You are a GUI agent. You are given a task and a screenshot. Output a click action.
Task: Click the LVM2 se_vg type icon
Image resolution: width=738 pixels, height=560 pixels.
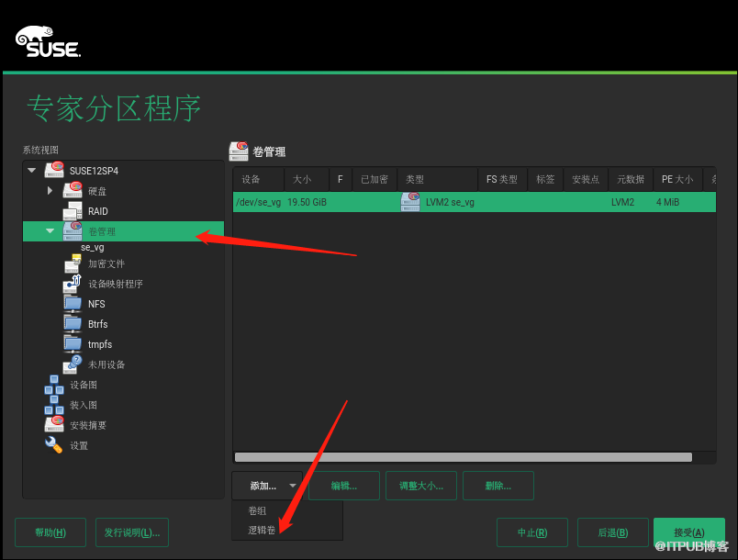click(410, 202)
